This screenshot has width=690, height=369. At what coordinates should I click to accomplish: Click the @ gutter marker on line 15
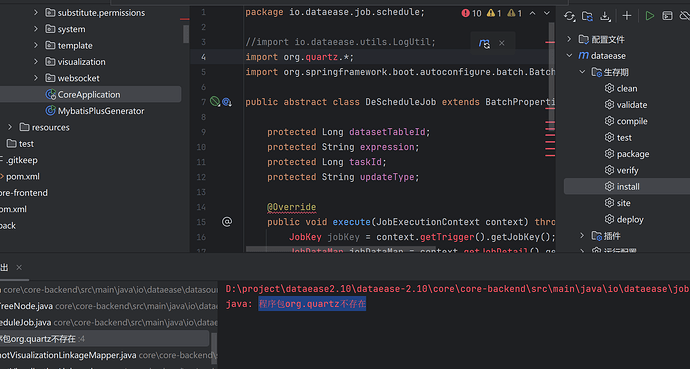227,222
